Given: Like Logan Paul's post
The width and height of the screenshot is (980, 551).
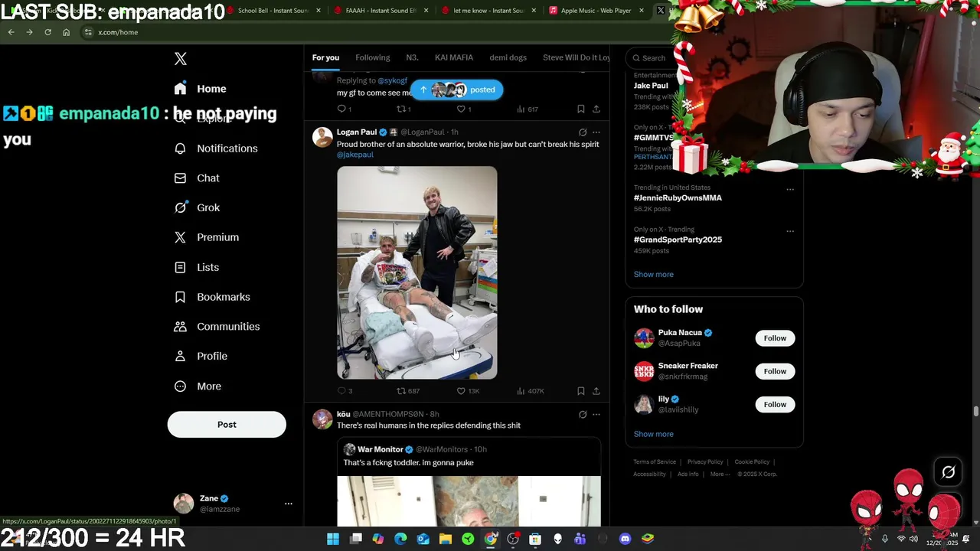Looking at the screenshot, I should pos(468,391).
